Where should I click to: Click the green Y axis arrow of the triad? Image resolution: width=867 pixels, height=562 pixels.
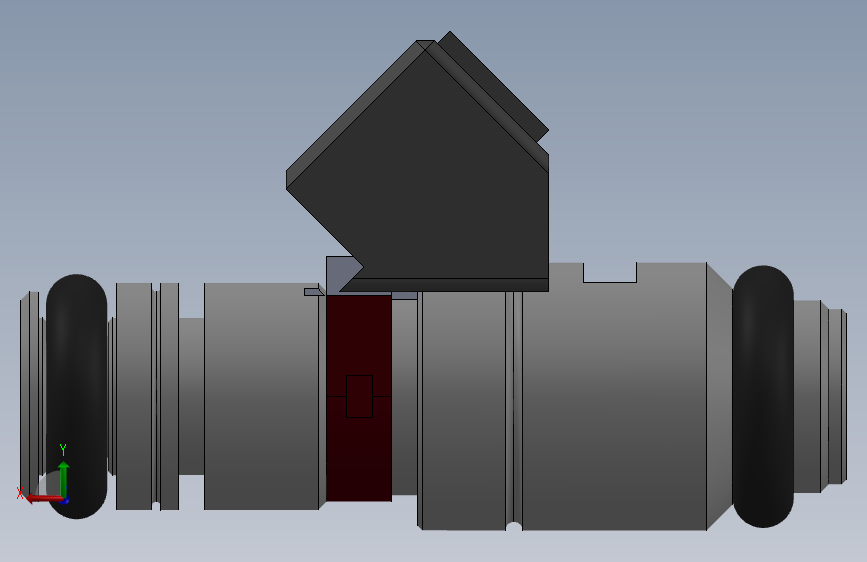pos(64,479)
